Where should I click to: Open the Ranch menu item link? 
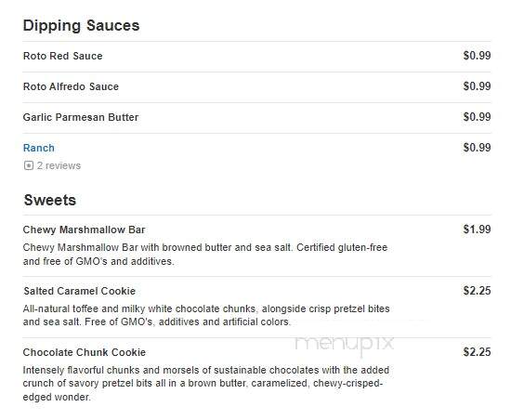[x=39, y=148]
